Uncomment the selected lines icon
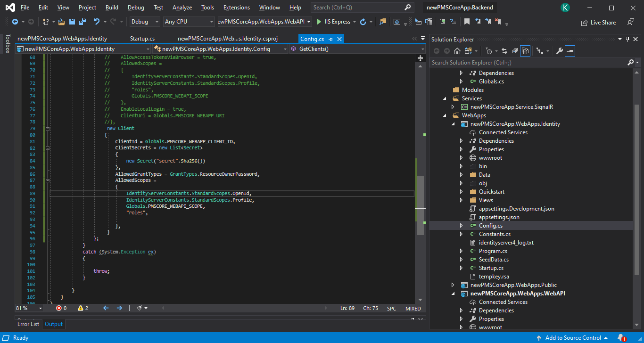 click(x=453, y=22)
